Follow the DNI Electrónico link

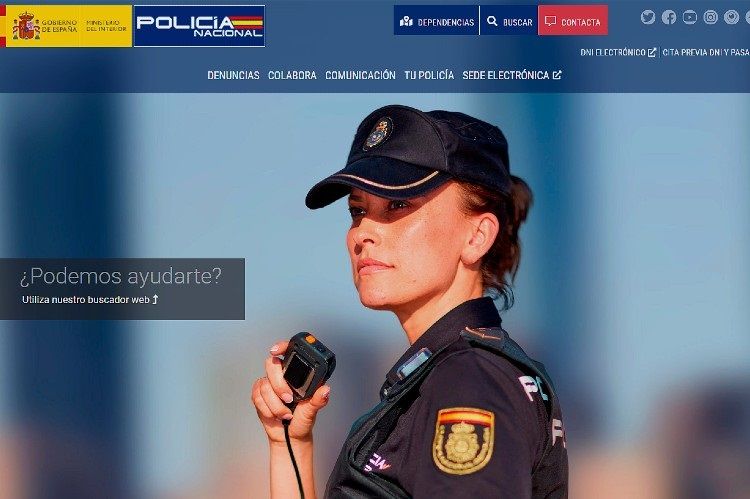click(x=618, y=52)
